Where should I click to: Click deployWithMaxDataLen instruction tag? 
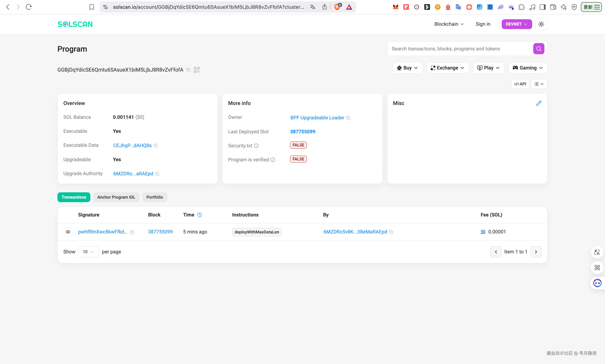257,232
